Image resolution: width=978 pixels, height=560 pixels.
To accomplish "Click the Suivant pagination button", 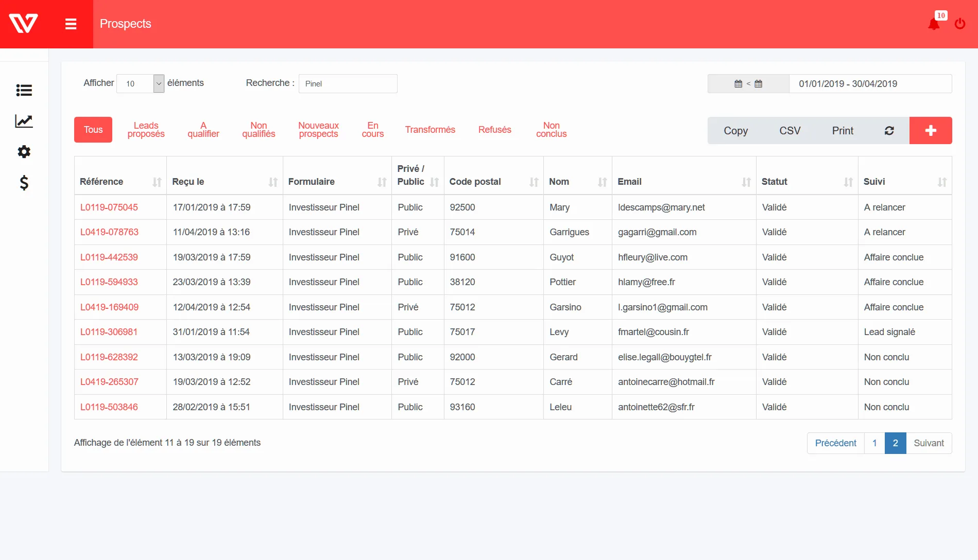I will (929, 443).
